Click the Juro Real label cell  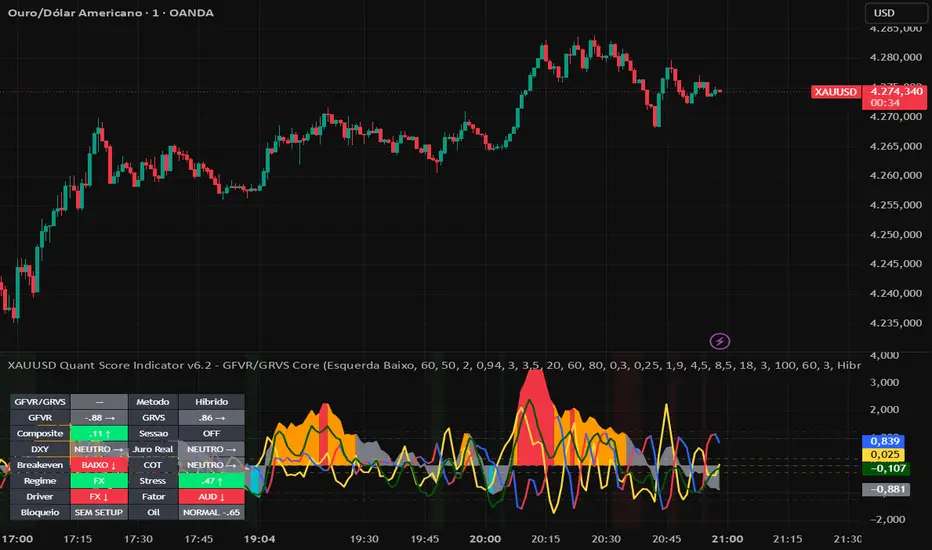(x=153, y=450)
